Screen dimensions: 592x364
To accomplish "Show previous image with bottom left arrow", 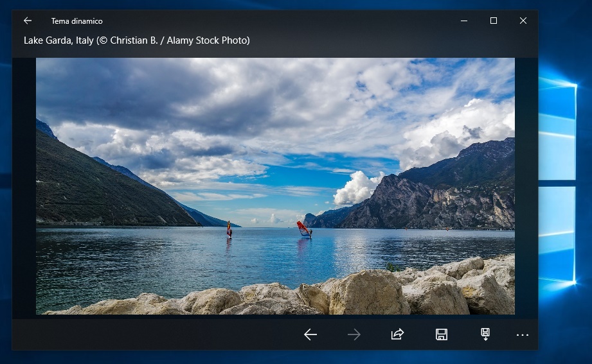I will [310, 334].
